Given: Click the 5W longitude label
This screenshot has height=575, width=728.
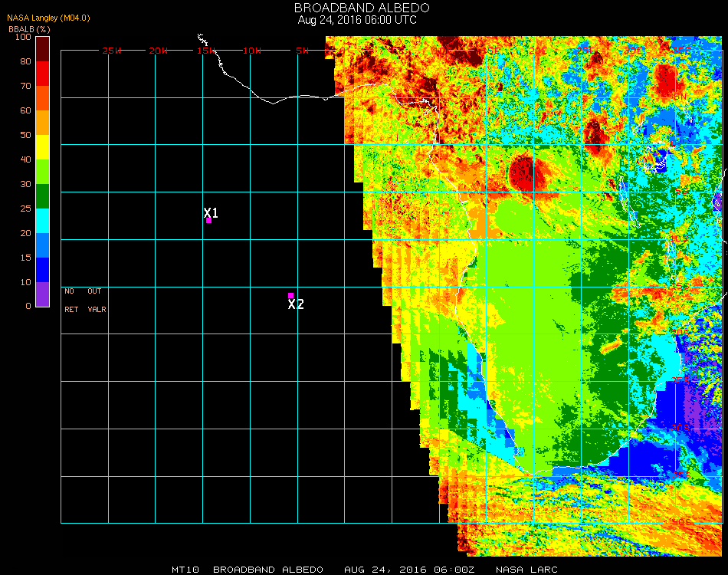Looking at the screenshot, I should (301, 51).
